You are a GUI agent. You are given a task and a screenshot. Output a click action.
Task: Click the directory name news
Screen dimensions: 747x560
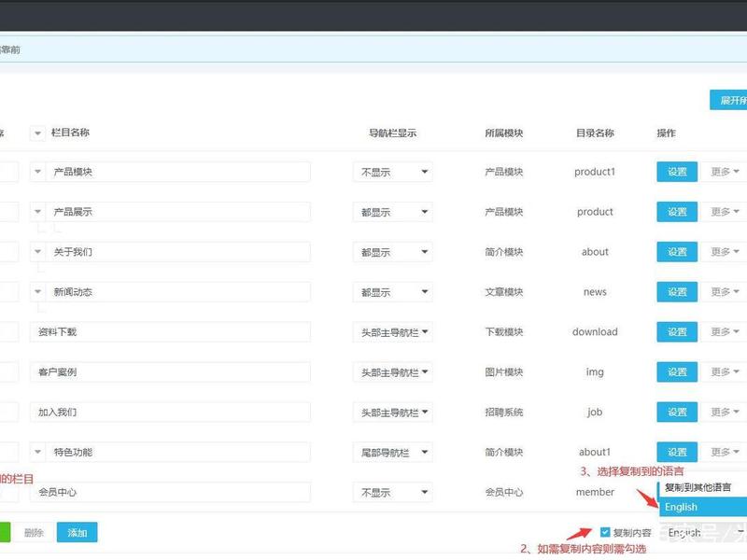coord(595,292)
